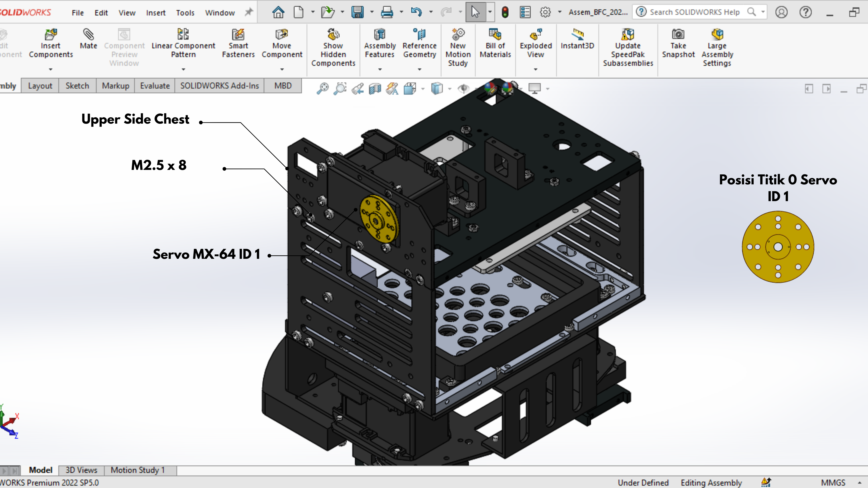Open the Undo history dropdown arrow

[x=431, y=12]
